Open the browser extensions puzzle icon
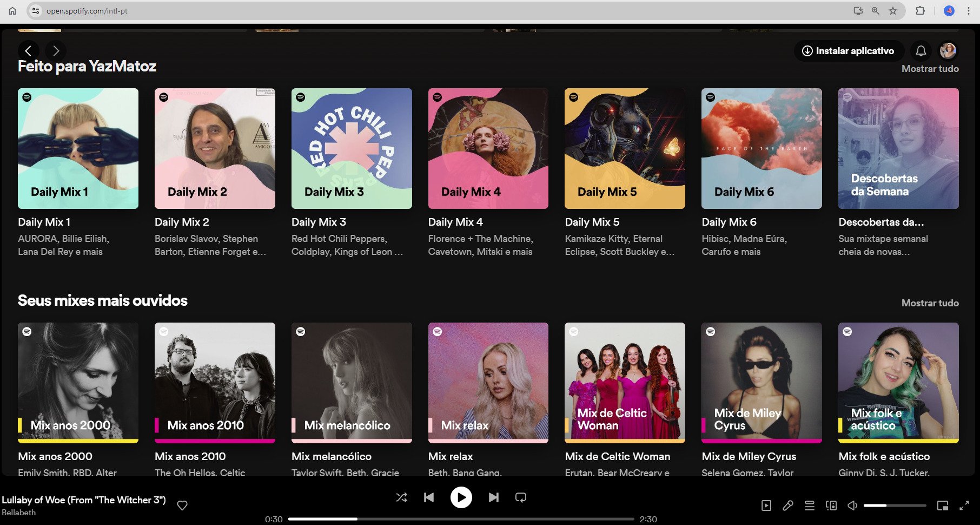980x525 pixels. (x=920, y=11)
